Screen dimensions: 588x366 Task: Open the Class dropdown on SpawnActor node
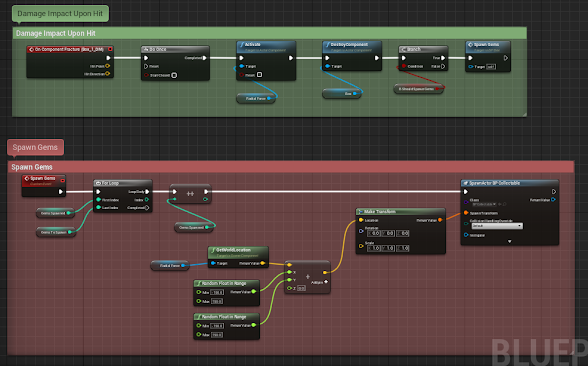484,205
